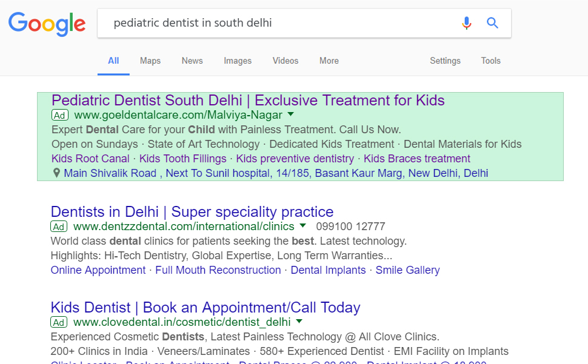Viewport: 588px width, 364px height.
Task: Open 'Dentists in Delhi | Super speciality practice' result
Action: click(x=192, y=212)
